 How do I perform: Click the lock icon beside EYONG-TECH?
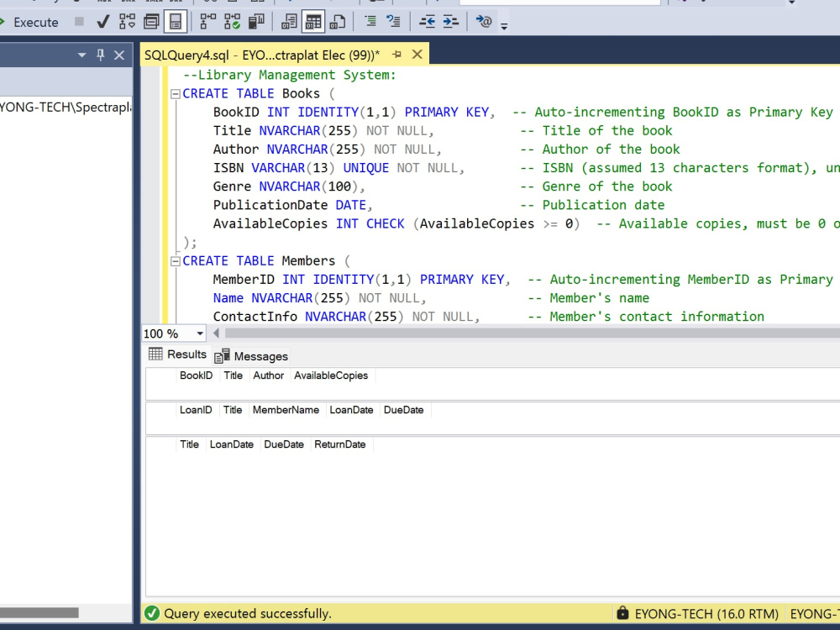[622, 612]
